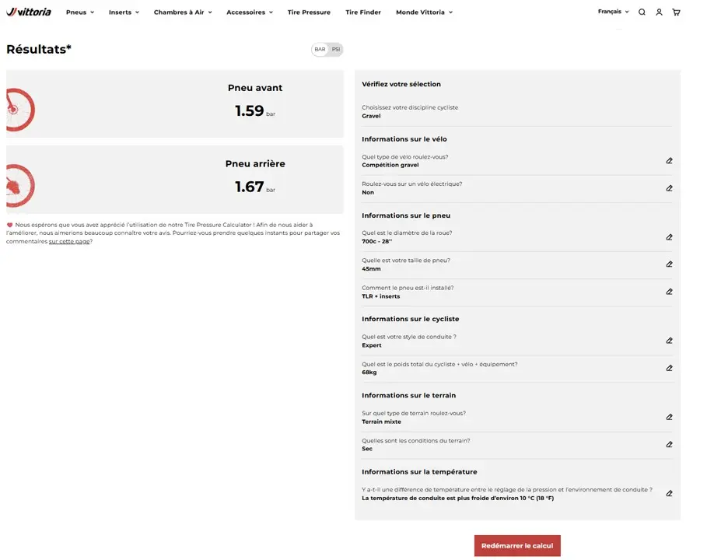Screen dimensions: 728x560
Task: Edit the bike type 'Compétition gravel' answer
Action: point(669,161)
